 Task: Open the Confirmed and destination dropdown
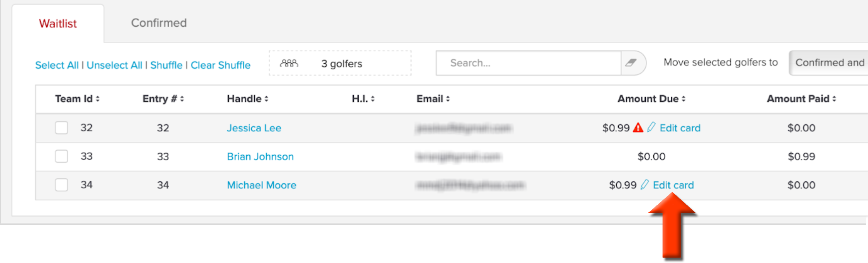pos(828,63)
